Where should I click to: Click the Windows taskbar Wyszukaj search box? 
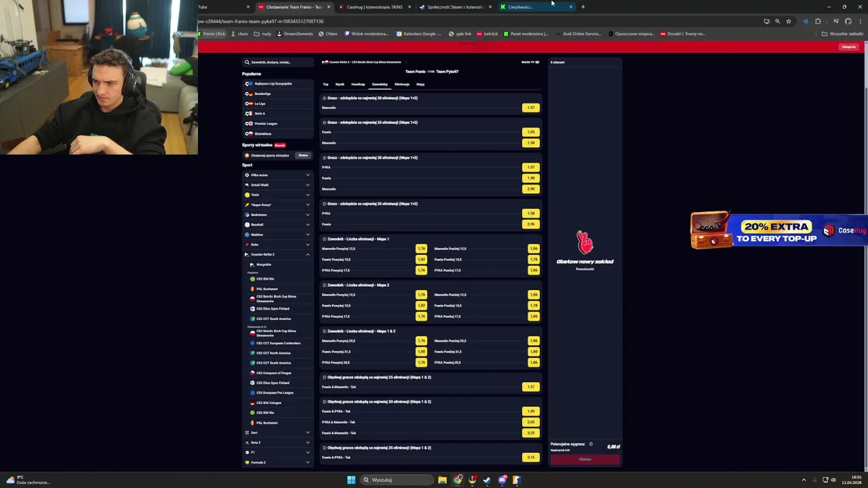click(x=397, y=480)
